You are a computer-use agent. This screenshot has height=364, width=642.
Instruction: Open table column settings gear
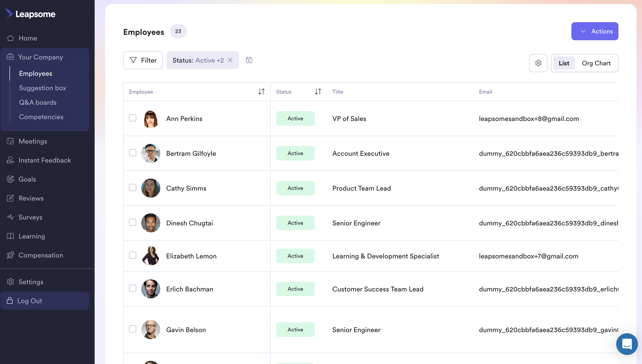click(538, 63)
